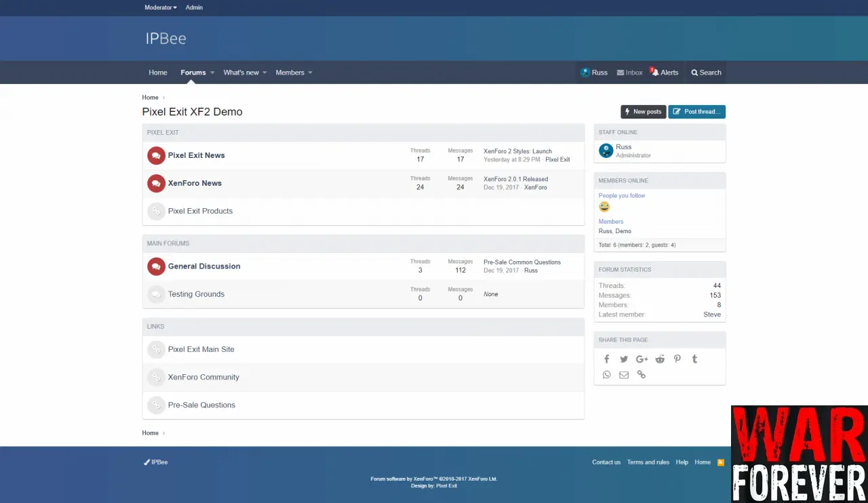868x503 pixels.
Task: Expand the What's new dropdown arrow
Action: point(264,73)
